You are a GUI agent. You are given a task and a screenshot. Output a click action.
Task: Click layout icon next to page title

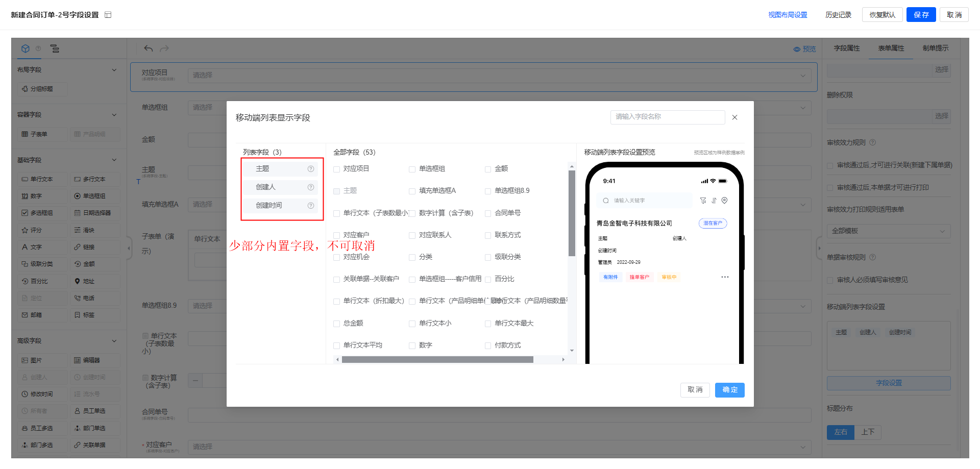(108, 15)
